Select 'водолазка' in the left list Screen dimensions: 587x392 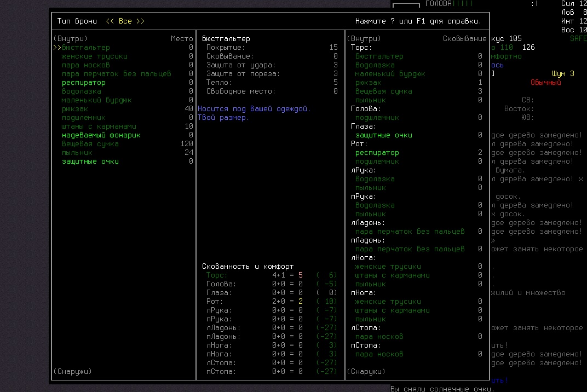[81, 91]
